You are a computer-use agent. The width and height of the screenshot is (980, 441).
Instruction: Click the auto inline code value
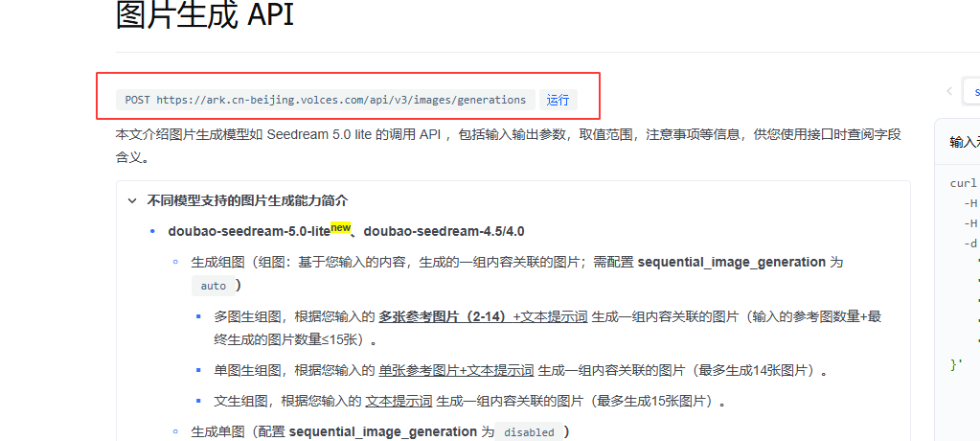point(213,286)
